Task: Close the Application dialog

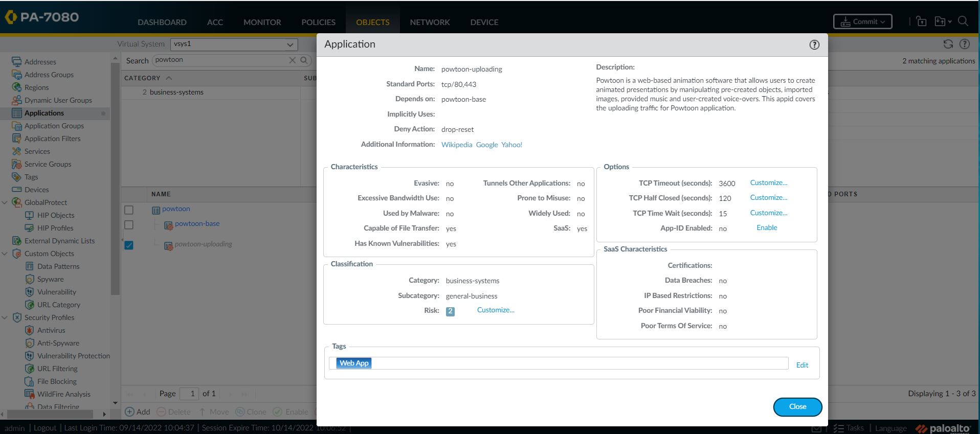Action: pyautogui.click(x=797, y=407)
